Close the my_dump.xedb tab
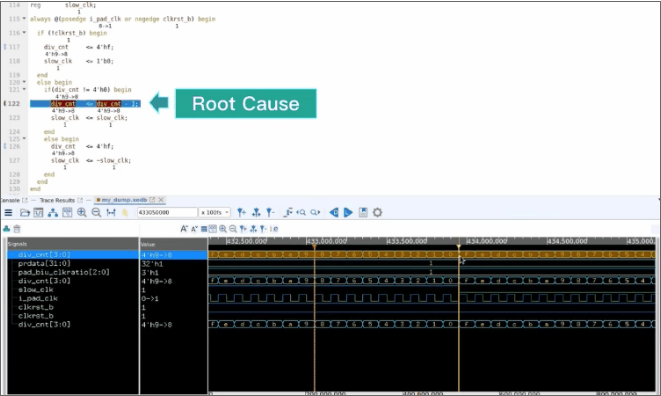This screenshot has height=396, width=661. tap(161, 200)
